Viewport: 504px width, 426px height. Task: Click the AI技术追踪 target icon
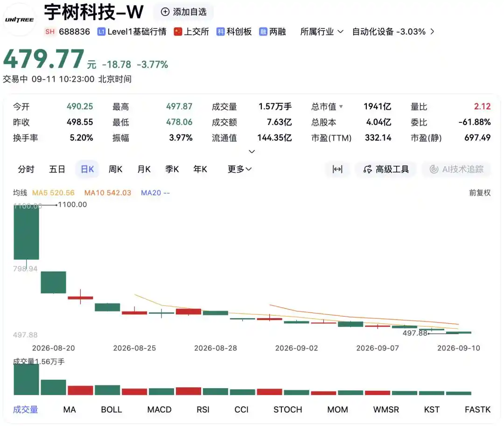click(434, 169)
